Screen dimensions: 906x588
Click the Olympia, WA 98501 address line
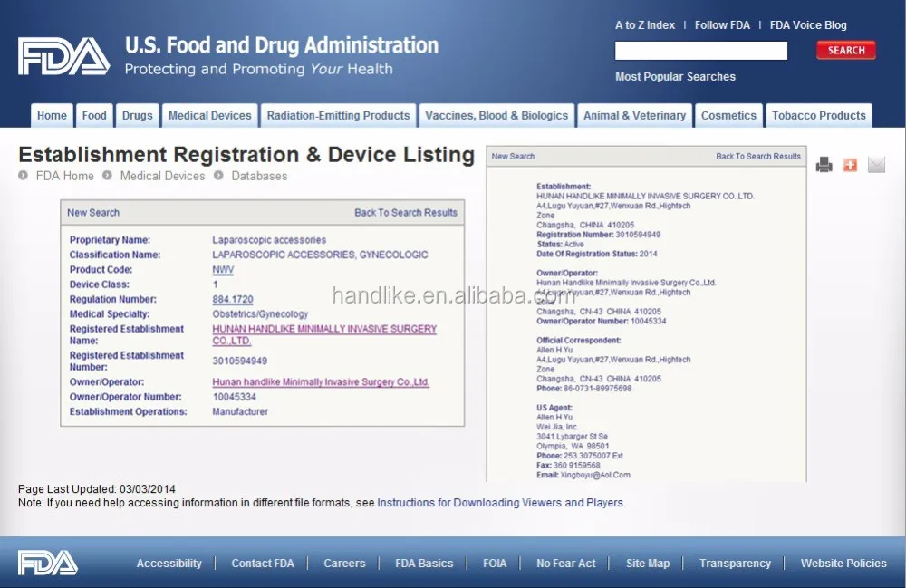click(573, 446)
